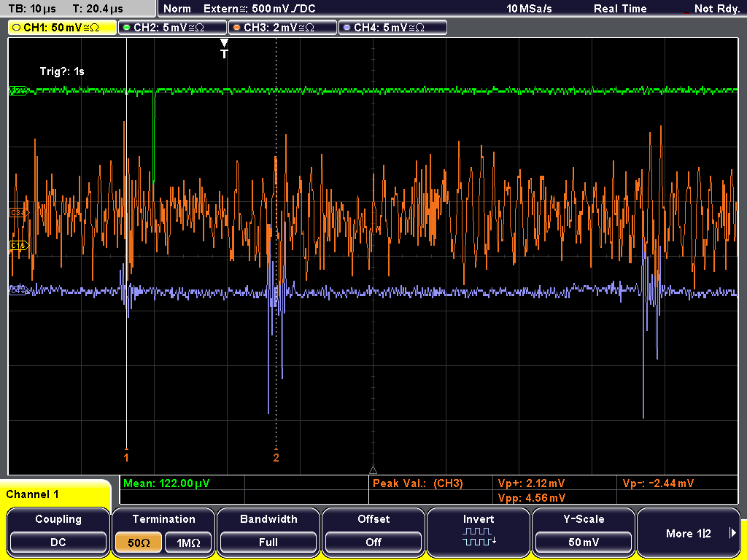Switch to the CH3 channel tab
This screenshot has height=560, width=747.
coord(282,28)
